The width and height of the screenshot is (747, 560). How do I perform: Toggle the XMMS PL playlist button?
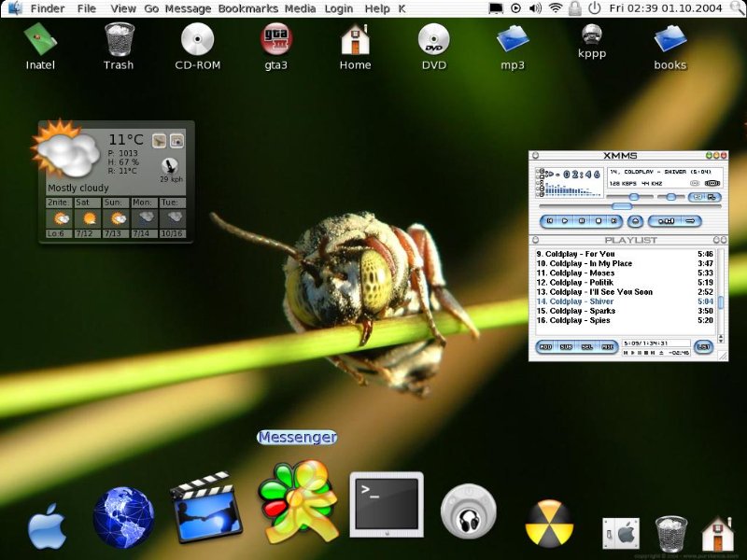(x=712, y=197)
